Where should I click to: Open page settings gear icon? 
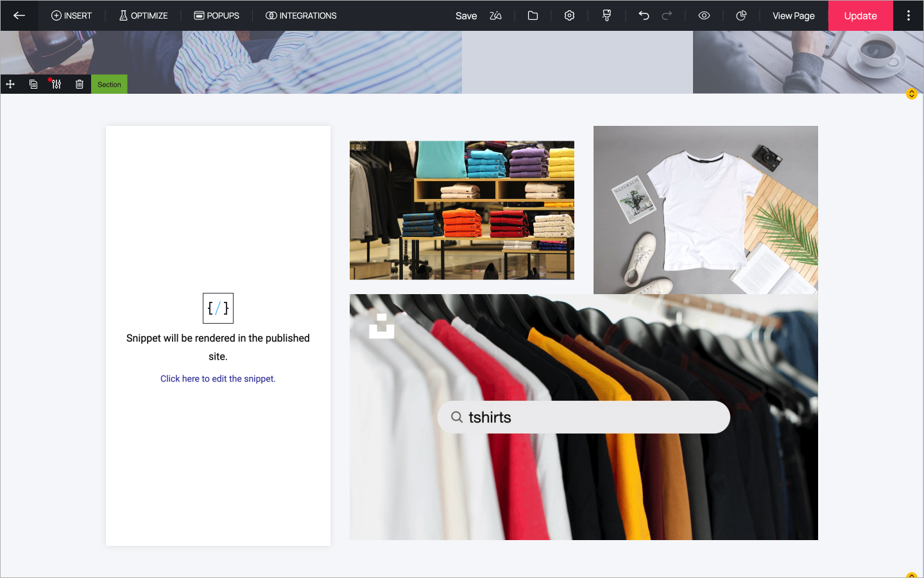coord(569,15)
